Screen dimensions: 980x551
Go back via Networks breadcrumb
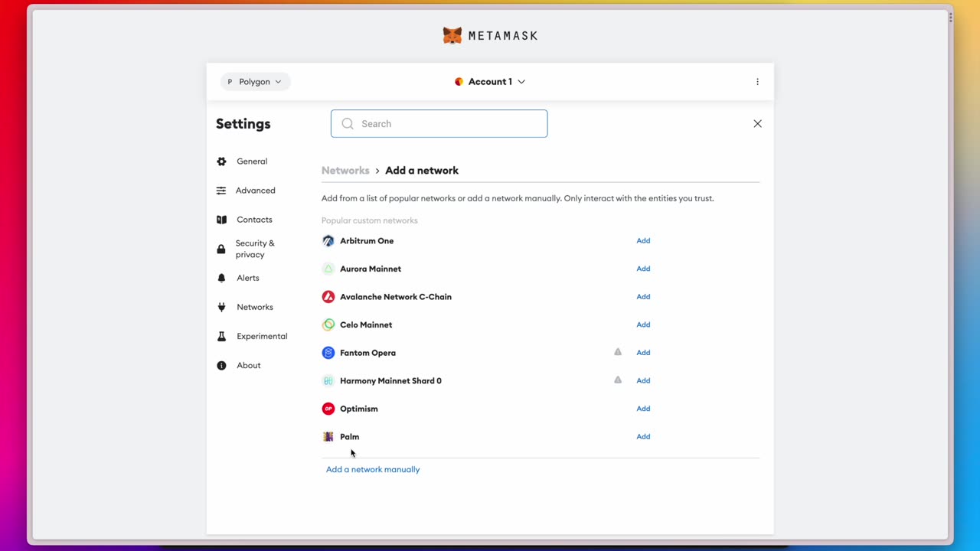(x=345, y=171)
